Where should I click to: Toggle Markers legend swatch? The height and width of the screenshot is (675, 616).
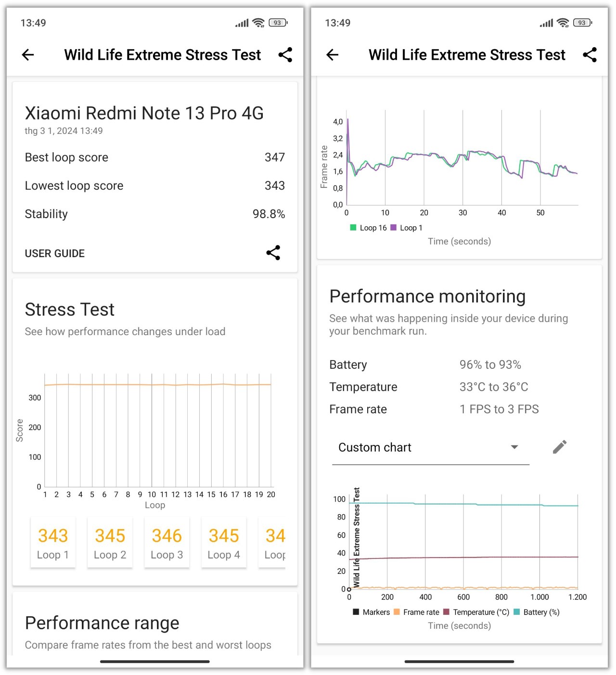pos(356,612)
